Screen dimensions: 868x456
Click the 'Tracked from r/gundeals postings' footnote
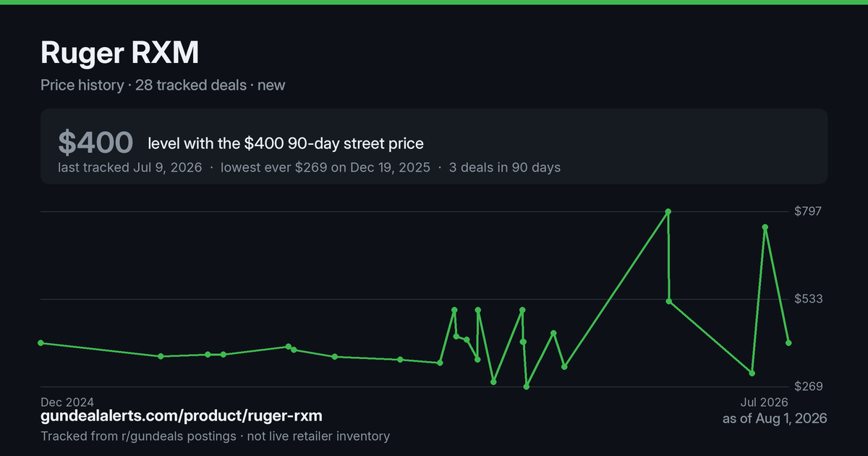point(138,436)
